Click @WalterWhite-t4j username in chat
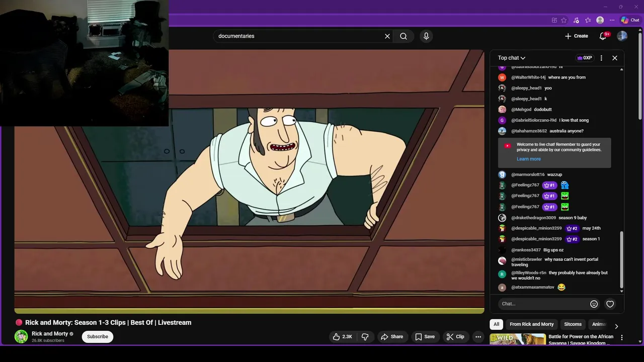Screen dimensions: 644x362 click(x=528, y=77)
